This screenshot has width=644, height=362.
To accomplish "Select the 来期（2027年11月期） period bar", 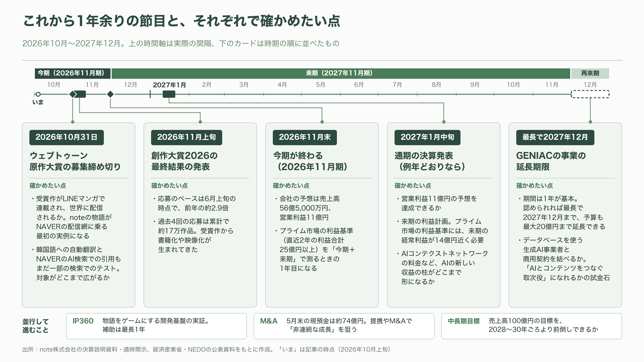I will pos(341,73).
